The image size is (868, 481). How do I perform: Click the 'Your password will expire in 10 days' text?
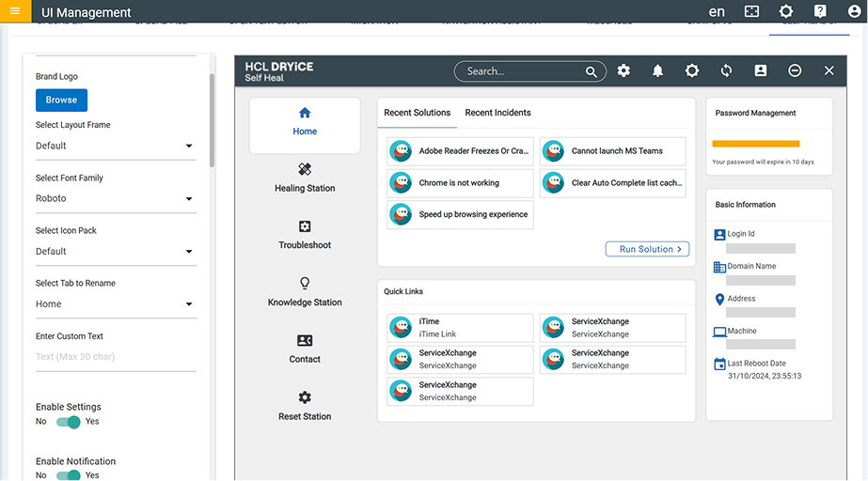pyautogui.click(x=763, y=162)
